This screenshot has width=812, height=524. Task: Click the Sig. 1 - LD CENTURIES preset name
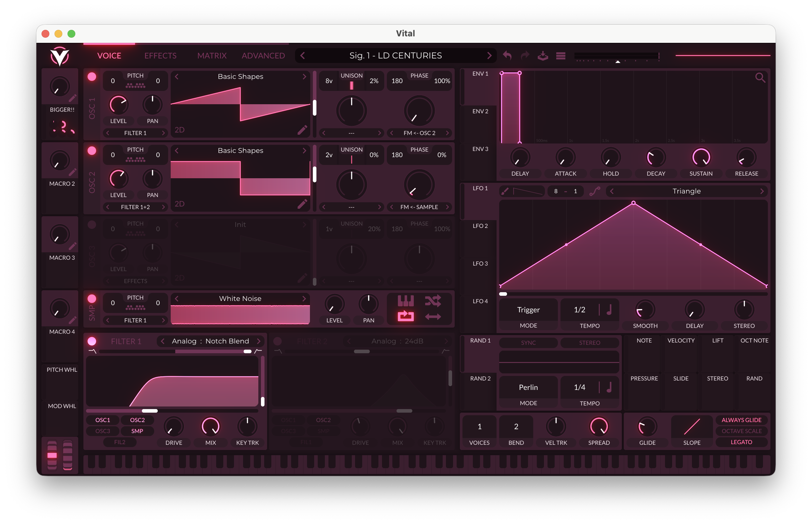[396, 56]
